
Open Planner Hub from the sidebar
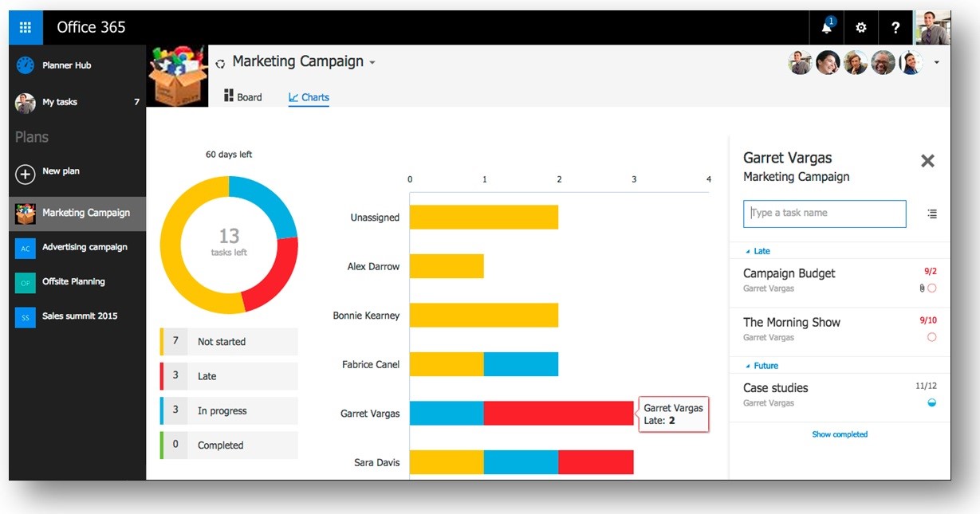click(66, 65)
